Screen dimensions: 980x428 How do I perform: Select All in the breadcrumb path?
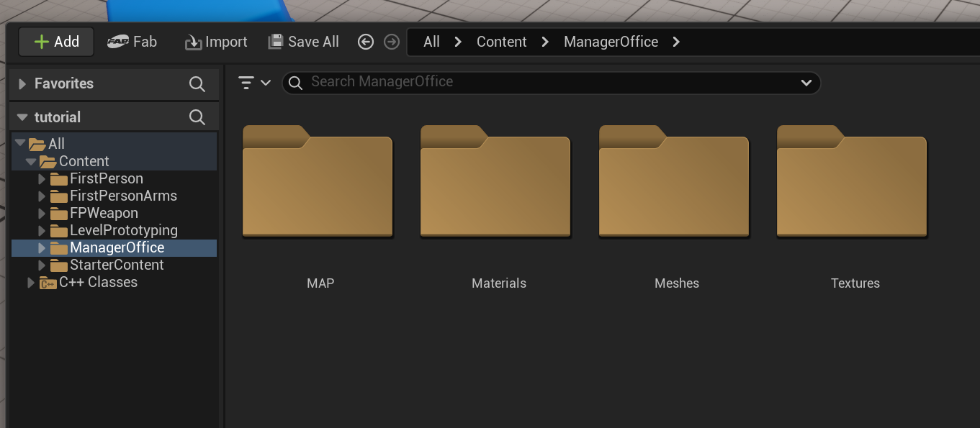(x=431, y=42)
